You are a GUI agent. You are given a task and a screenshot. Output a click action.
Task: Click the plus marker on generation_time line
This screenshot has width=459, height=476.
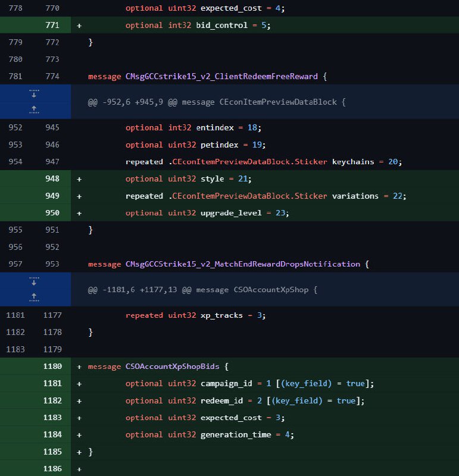(79, 435)
